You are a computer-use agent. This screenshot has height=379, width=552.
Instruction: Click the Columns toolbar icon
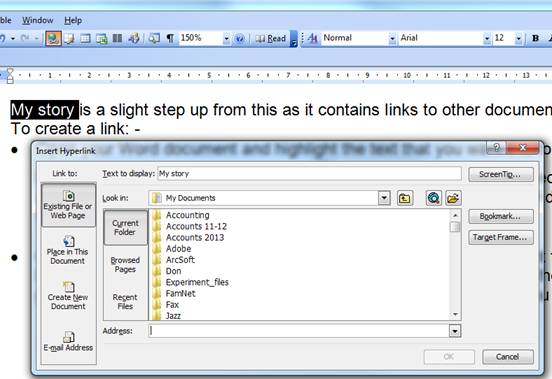pos(117,38)
